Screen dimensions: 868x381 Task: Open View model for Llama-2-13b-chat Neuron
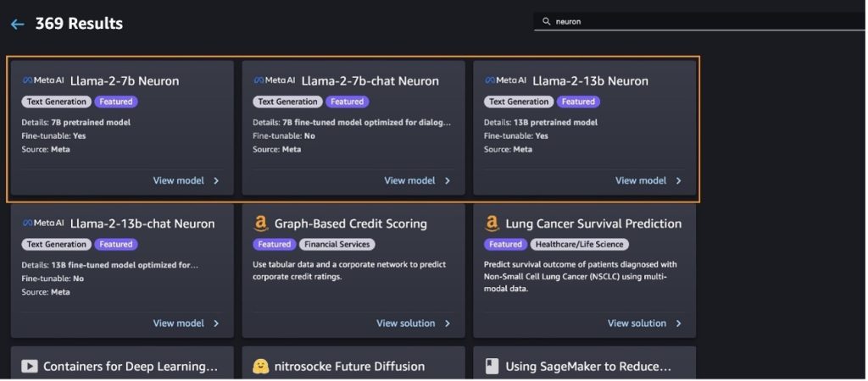[x=178, y=323]
